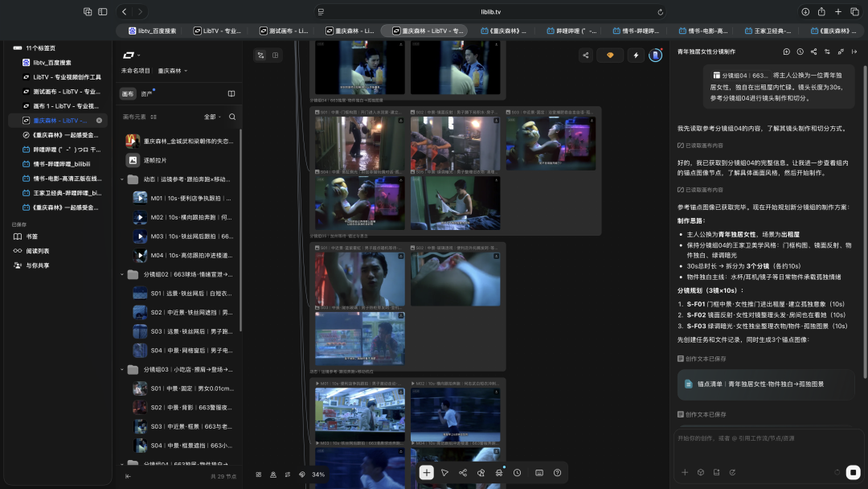
Task: Click the orange diamond membership icon
Action: click(x=610, y=55)
